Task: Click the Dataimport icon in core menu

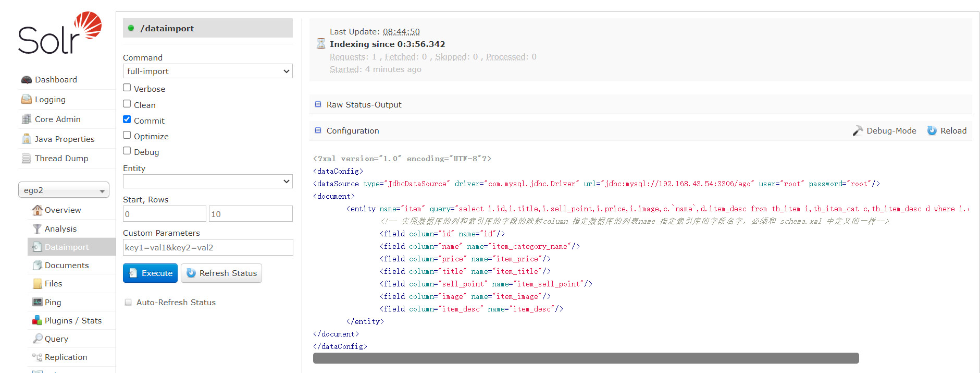Action: 38,247
